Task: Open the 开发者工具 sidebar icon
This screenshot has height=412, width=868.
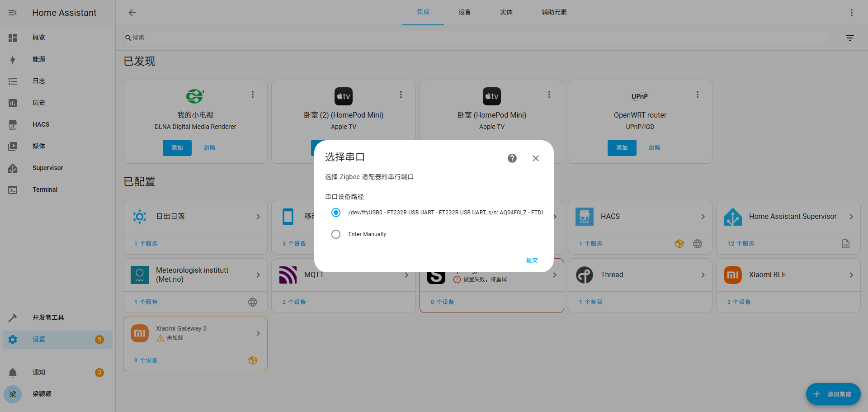Action: tap(13, 317)
